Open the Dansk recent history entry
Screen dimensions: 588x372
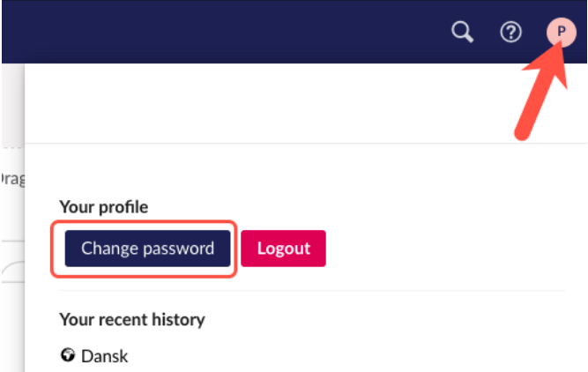94,355
